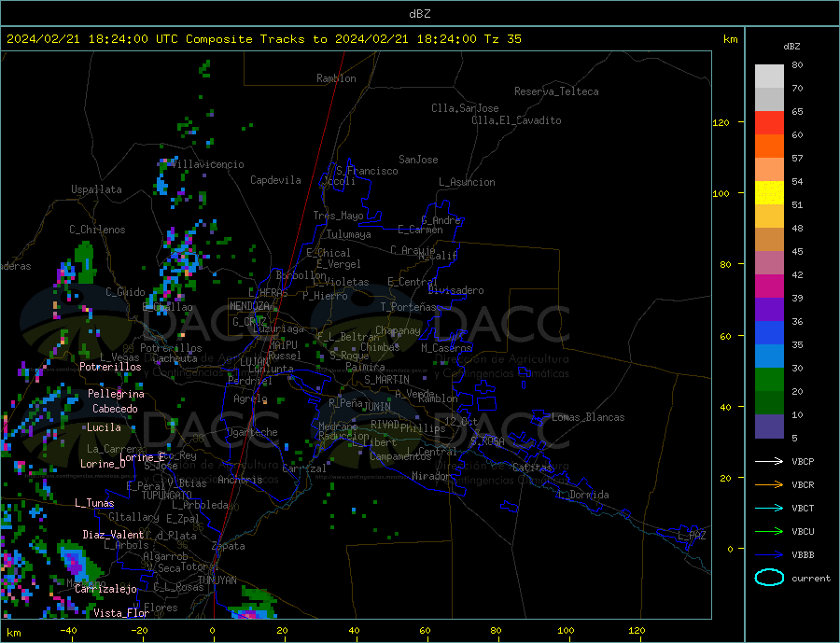Click the Cabecedo pink label
The width and height of the screenshot is (840, 643).
pos(115,409)
